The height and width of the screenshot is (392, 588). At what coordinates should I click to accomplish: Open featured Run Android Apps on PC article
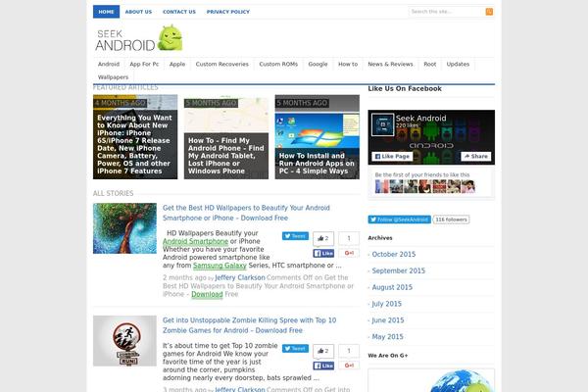(x=317, y=137)
